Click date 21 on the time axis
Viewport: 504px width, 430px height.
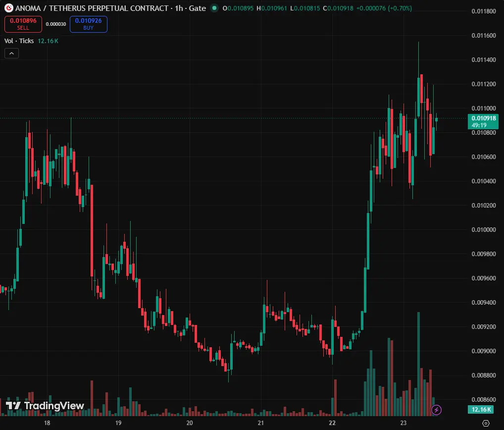[261, 423]
